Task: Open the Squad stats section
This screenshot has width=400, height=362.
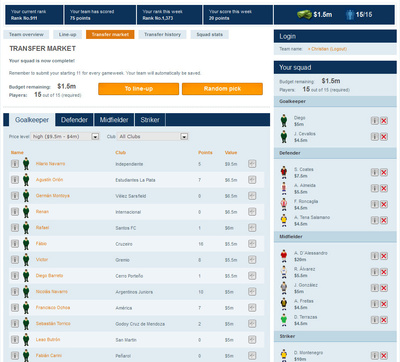Action: point(210,34)
